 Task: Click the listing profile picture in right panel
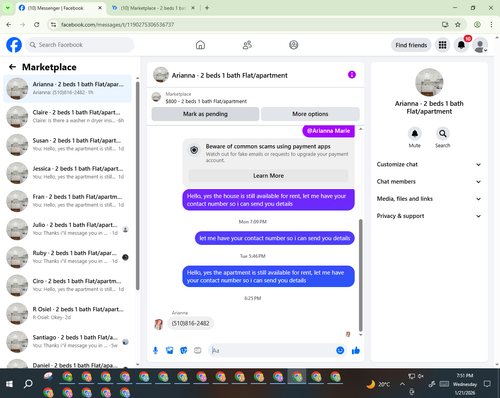(429, 82)
